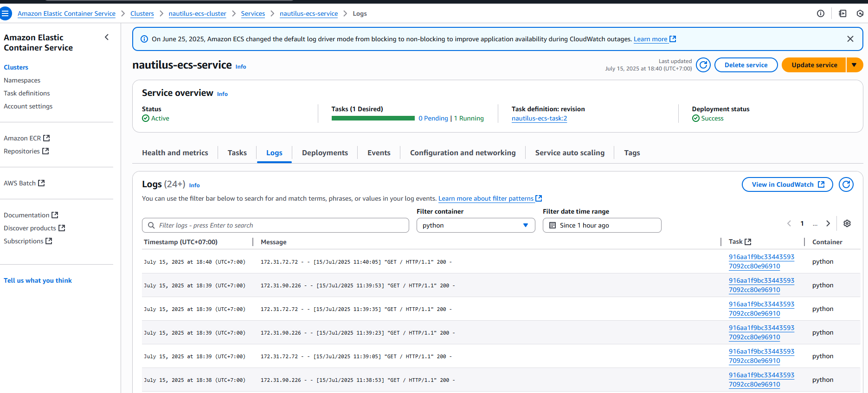The height and width of the screenshot is (393, 868).
Task: Click the 0 Pending tasks link
Action: pyautogui.click(x=433, y=118)
